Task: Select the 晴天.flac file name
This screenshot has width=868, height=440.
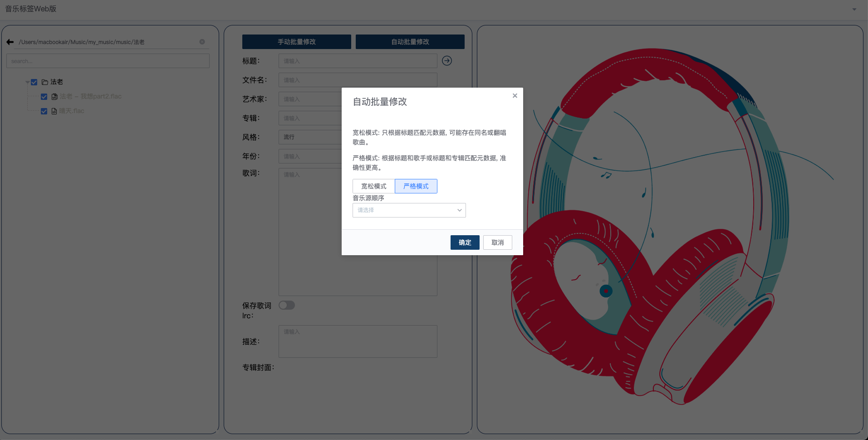Action: coord(72,111)
